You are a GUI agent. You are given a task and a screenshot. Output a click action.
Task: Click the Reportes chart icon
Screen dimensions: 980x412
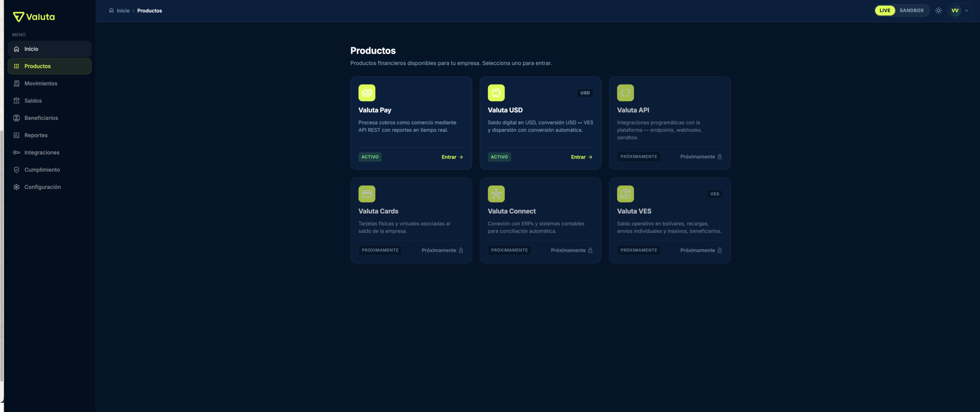[16, 135]
